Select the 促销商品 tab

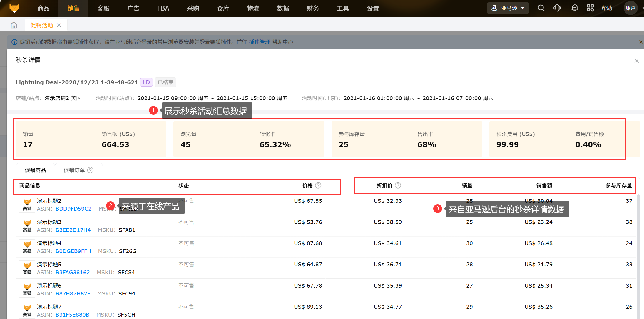point(35,170)
